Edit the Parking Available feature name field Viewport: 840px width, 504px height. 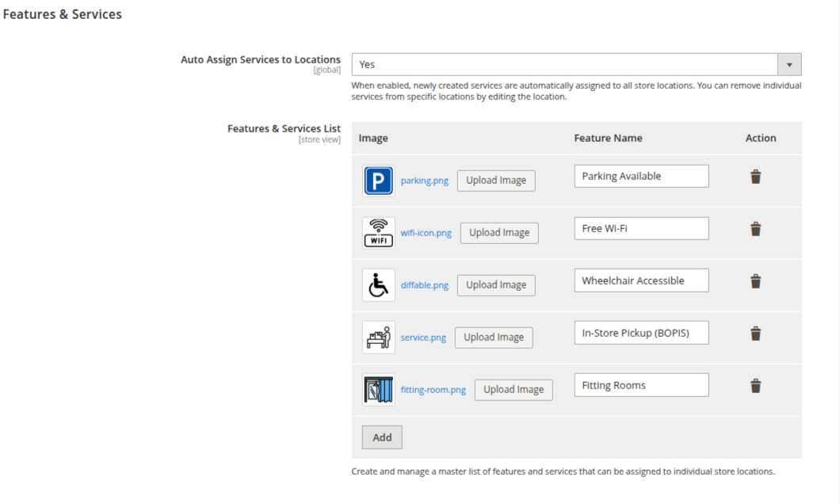[641, 176]
